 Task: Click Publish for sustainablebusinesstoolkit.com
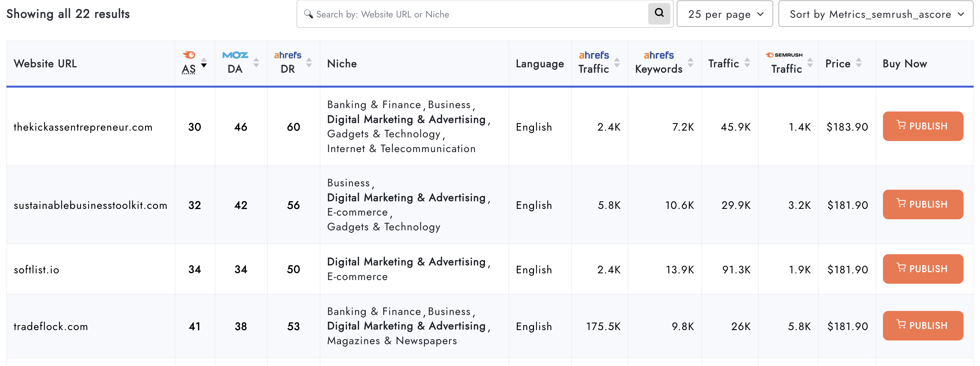(x=923, y=205)
